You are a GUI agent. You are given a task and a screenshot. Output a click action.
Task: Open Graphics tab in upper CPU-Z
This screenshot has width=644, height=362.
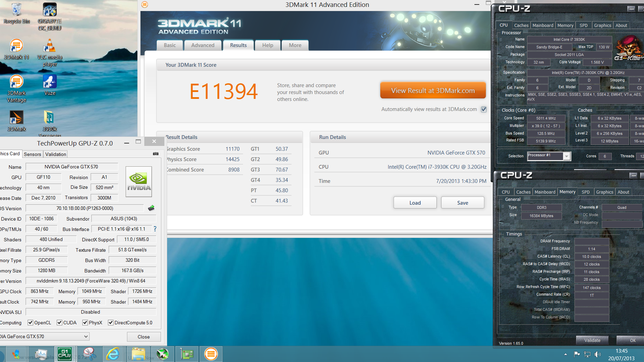(x=602, y=25)
